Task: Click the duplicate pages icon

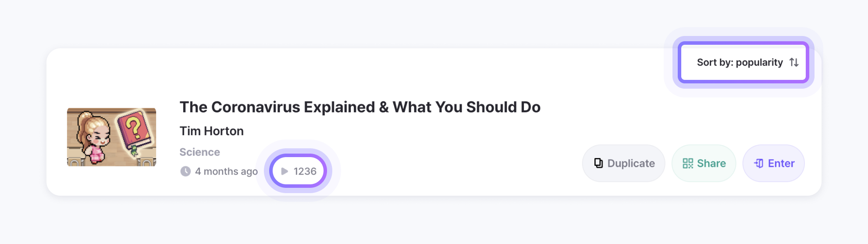Action: [598, 163]
